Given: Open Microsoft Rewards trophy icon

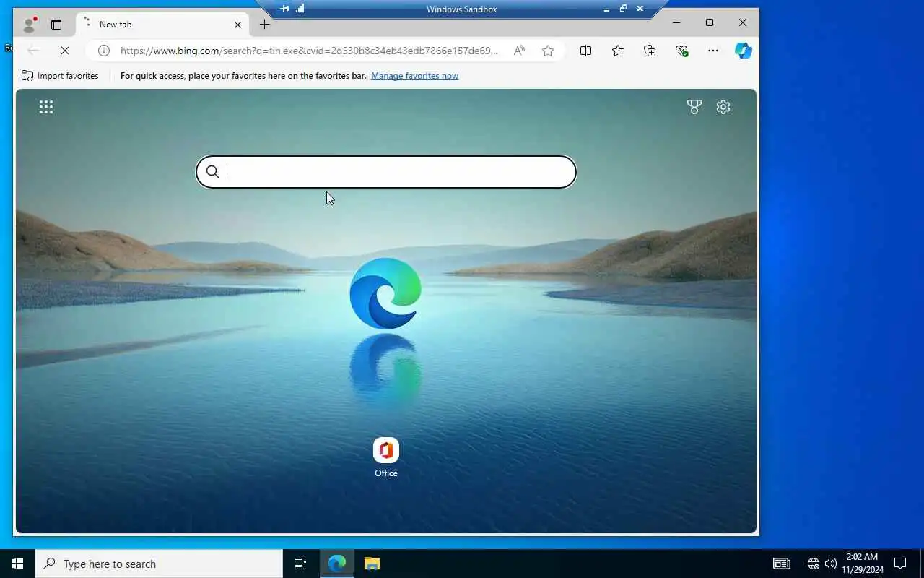Looking at the screenshot, I should pyautogui.click(x=694, y=107).
